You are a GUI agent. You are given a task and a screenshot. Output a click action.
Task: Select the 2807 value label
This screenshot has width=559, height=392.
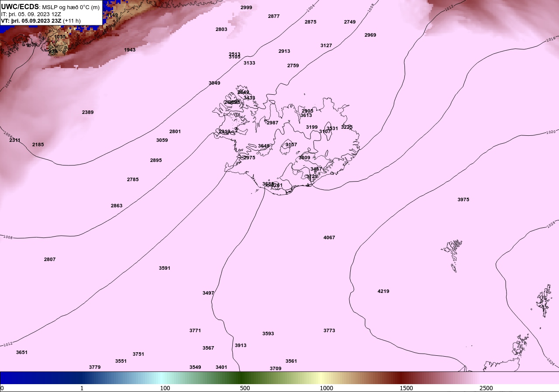point(50,259)
